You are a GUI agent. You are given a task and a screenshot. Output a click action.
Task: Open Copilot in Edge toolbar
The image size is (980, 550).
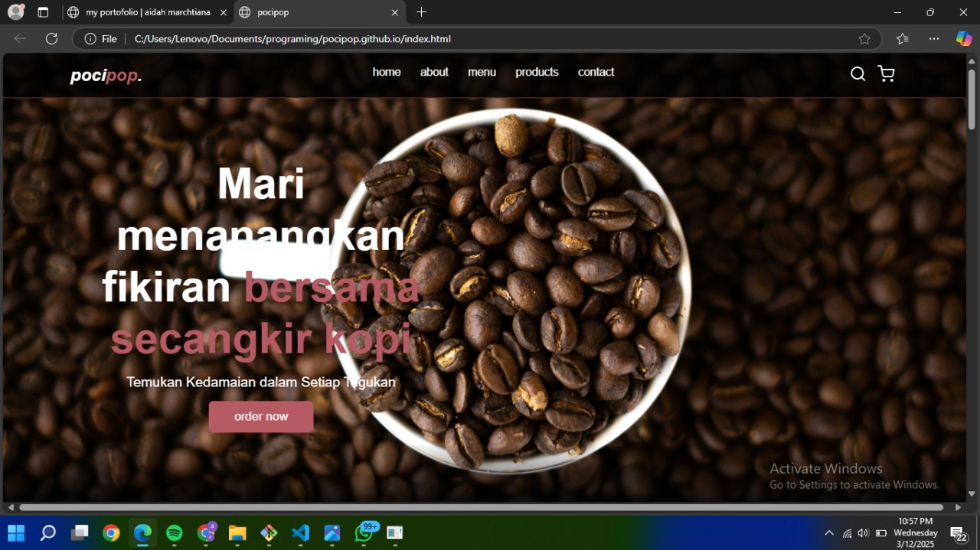[963, 38]
